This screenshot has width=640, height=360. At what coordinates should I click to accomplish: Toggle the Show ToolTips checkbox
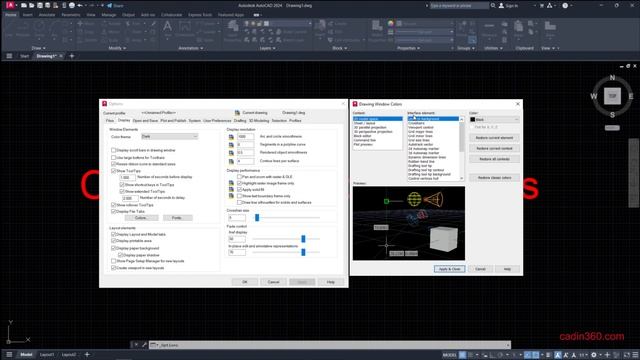tap(113, 171)
